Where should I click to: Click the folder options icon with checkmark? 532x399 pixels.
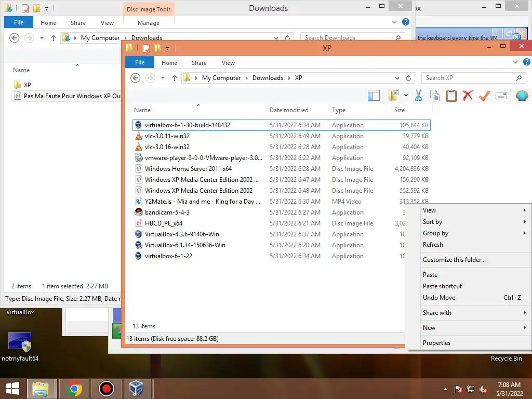click(x=394, y=96)
